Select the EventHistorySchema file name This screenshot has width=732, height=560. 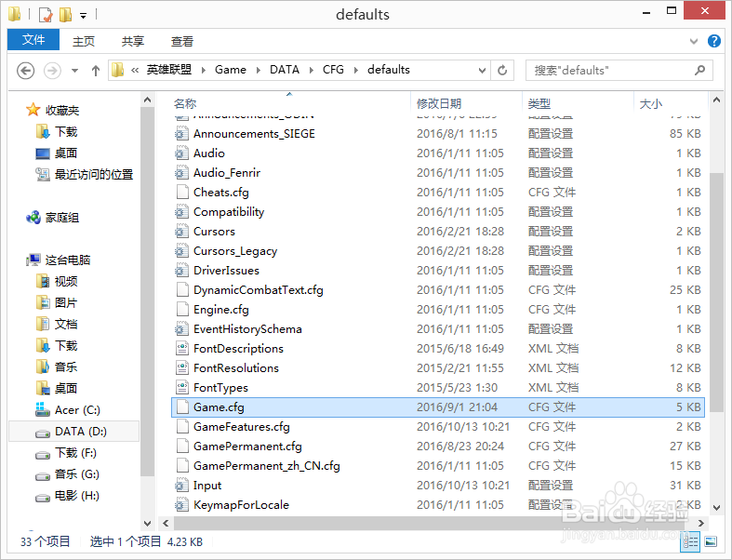point(248,329)
